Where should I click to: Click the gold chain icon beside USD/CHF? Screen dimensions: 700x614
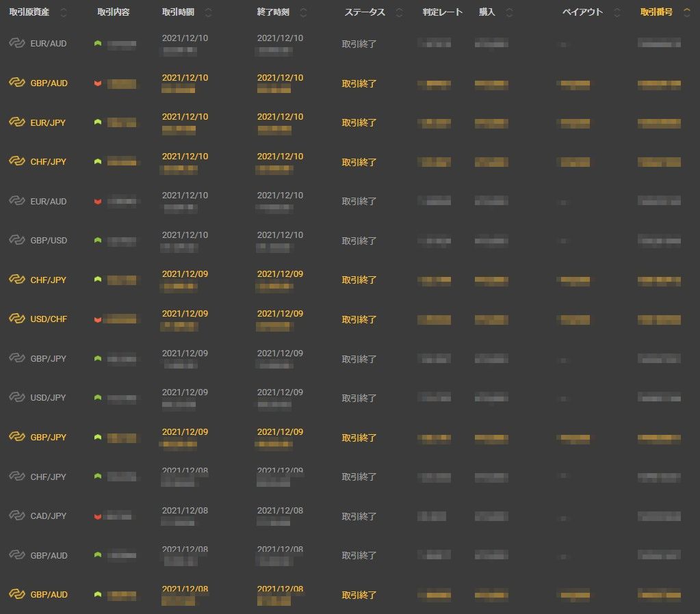point(16,319)
